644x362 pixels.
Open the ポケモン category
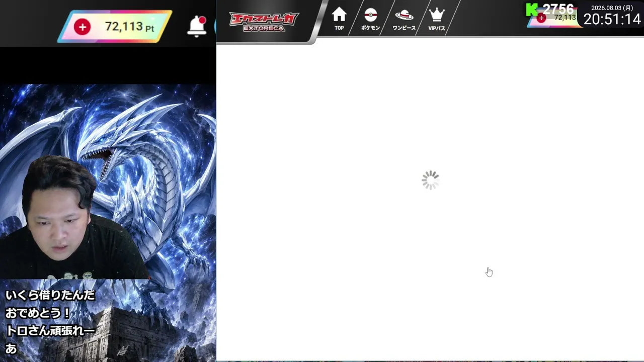click(x=370, y=19)
